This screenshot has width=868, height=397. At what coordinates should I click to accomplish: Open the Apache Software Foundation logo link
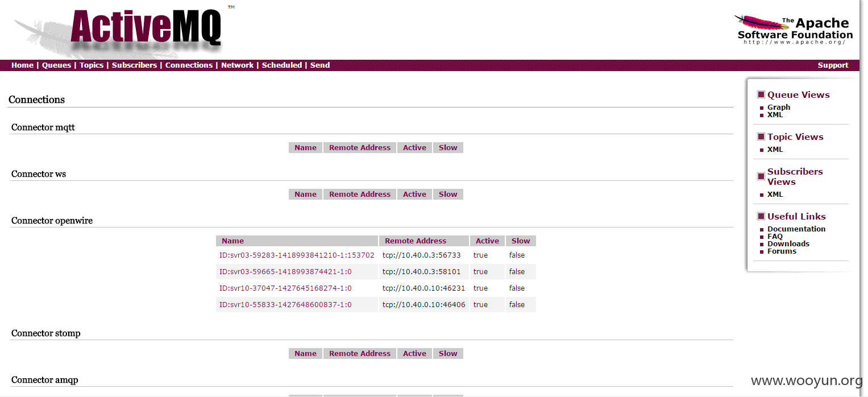[x=794, y=30]
